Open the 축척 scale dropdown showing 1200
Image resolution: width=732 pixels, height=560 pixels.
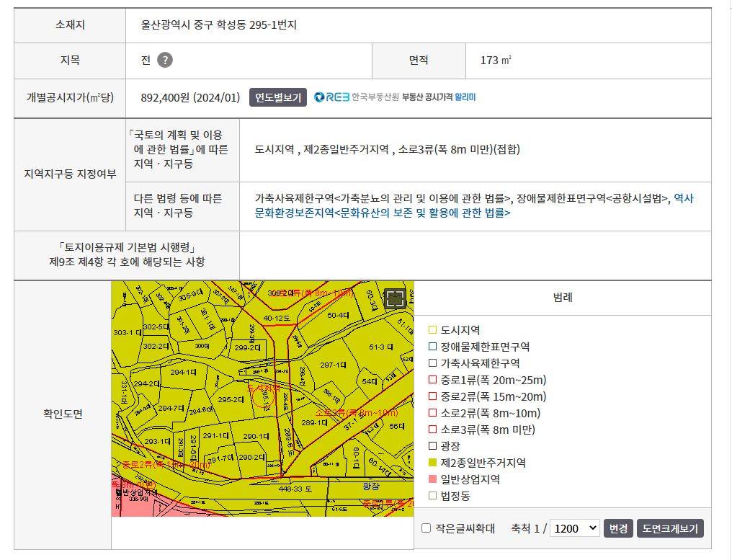click(575, 528)
